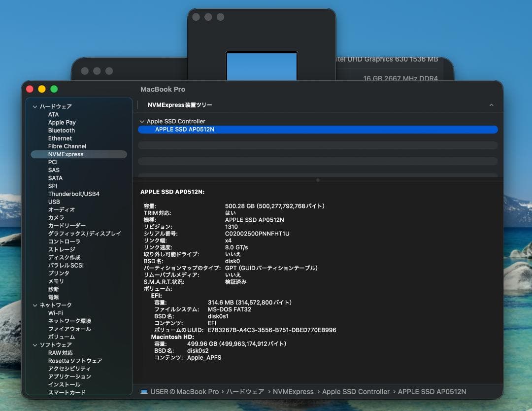Click USERのMacBook Pro in the path bar
The height and width of the screenshot is (411, 532).
coord(184,392)
